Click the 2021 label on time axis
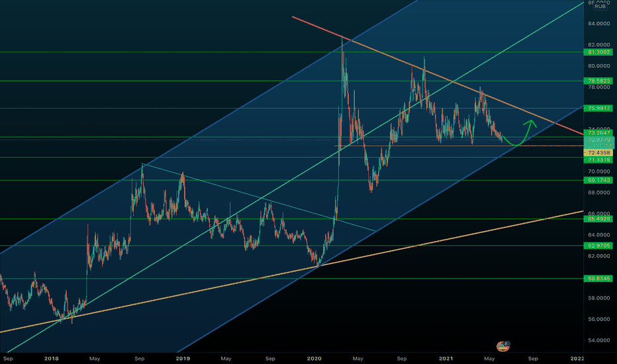The image size is (617, 364). coord(446,359)
